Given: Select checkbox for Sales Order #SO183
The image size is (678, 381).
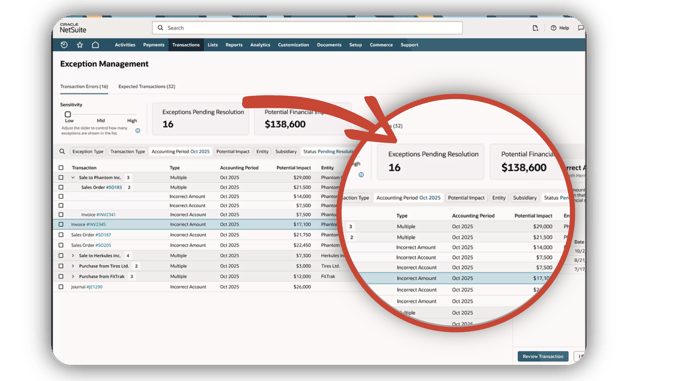Looking at the screenshot, I should tap(61, 187).
